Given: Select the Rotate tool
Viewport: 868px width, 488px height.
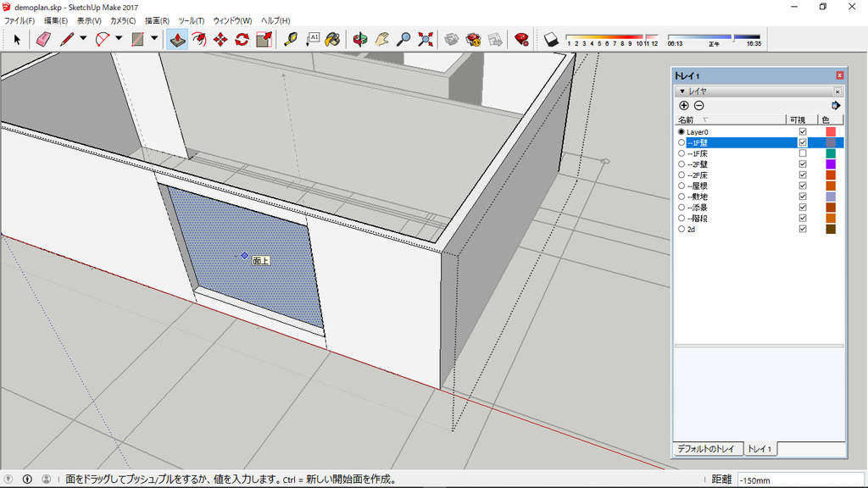Looking at the screenshot, I should pyautogui.click(x=242, y=39).
